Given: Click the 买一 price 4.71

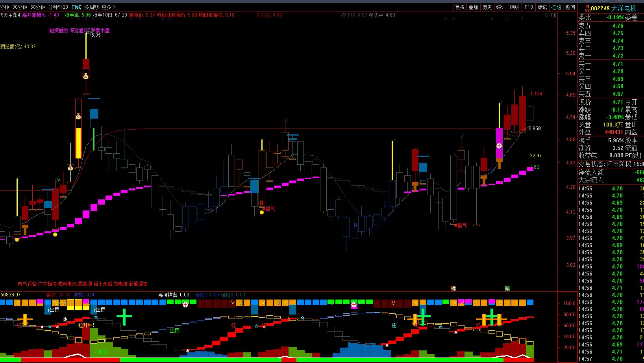Looking at the screenshot, I should (618, 64).
